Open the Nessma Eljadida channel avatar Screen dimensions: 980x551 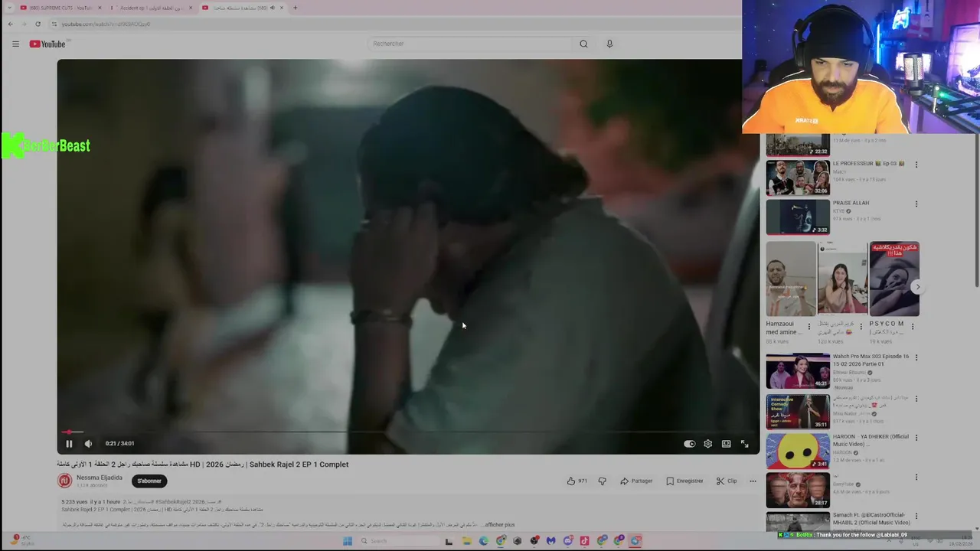pos(65,481)
